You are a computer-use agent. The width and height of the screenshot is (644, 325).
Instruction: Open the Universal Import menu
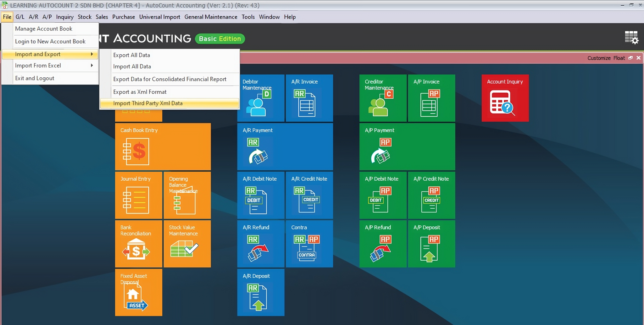click(x=160, y=17)
